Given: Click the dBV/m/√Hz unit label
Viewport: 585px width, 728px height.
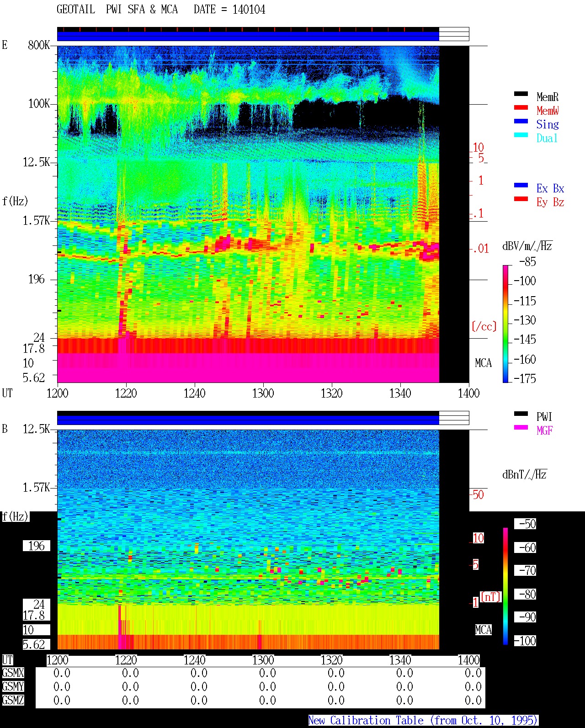Looking at the screenshot, I should click(x=527, y=246).
